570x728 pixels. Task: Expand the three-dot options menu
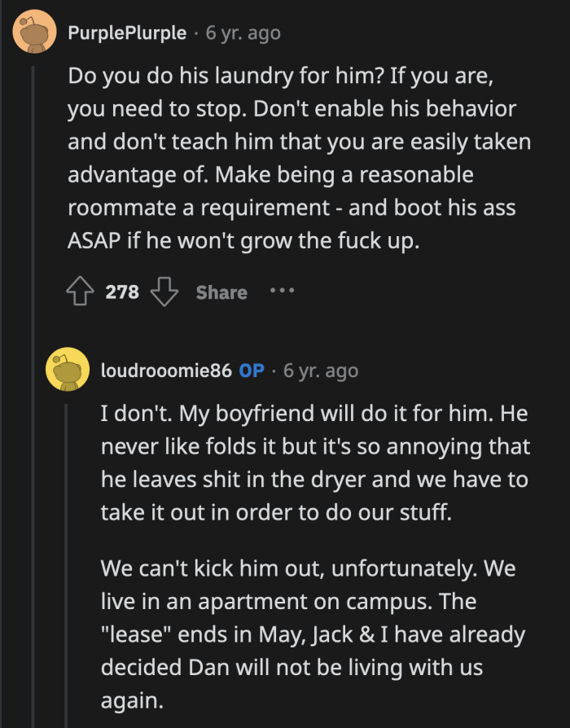[x=281, y=292]
